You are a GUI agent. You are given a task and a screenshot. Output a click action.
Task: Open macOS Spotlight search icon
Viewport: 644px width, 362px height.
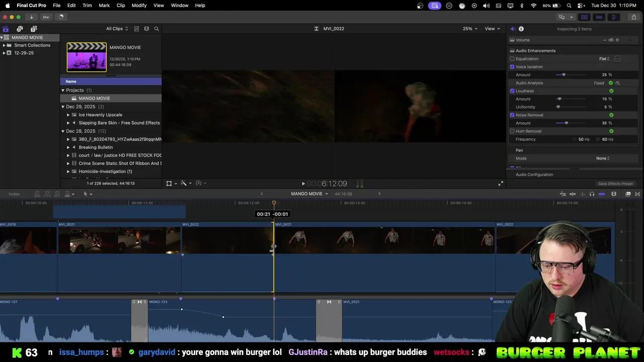pyautogui.click(x=569, y=6)
